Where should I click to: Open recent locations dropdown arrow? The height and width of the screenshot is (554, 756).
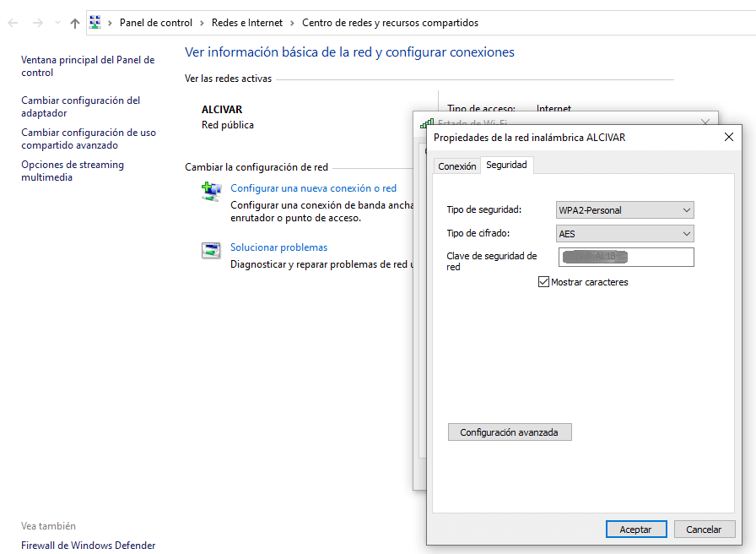57,23
